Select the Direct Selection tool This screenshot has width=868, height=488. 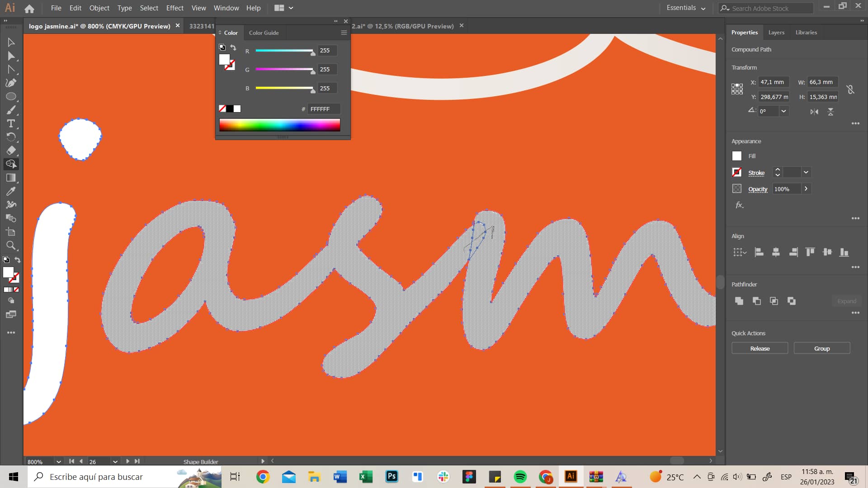11,56
